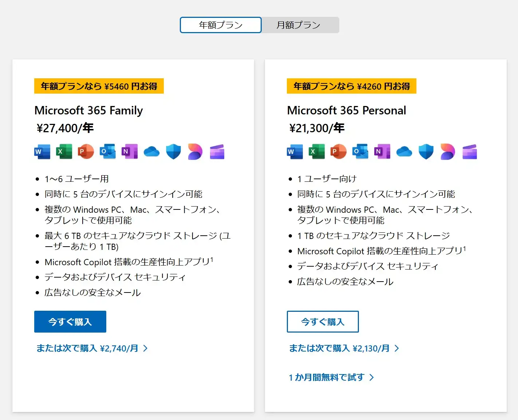Select the Excel icon in Personal card
Screen dimensions: 518x420
(x=316, y=152)
